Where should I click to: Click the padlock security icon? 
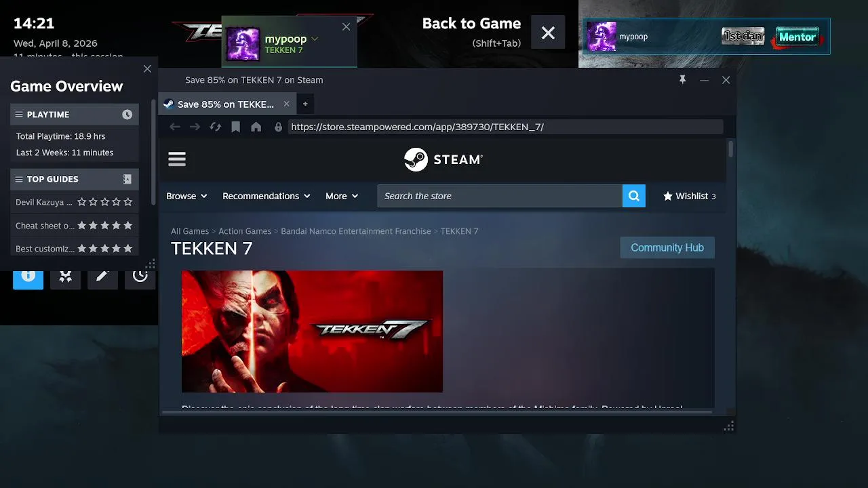pos(278,127)
